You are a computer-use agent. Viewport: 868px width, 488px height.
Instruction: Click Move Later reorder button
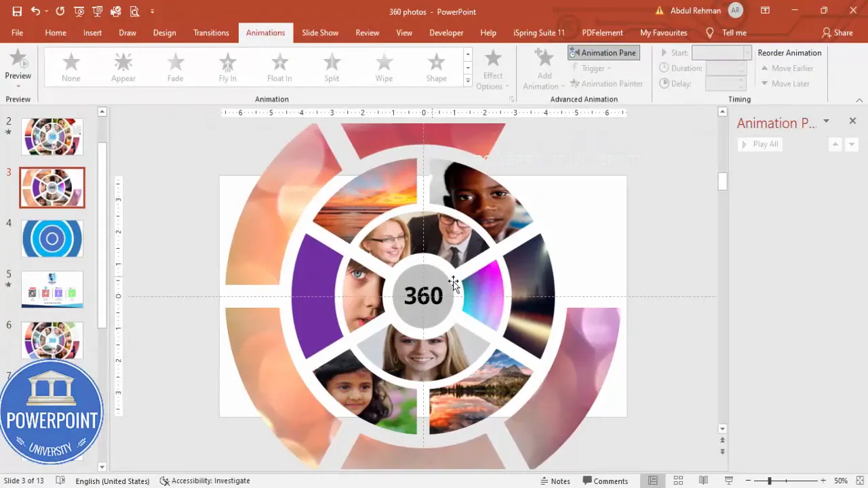click(785, 84)
